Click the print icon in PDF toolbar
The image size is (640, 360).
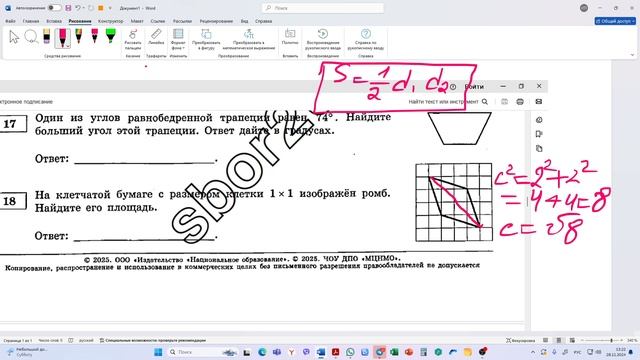click(x=520, y=102)
